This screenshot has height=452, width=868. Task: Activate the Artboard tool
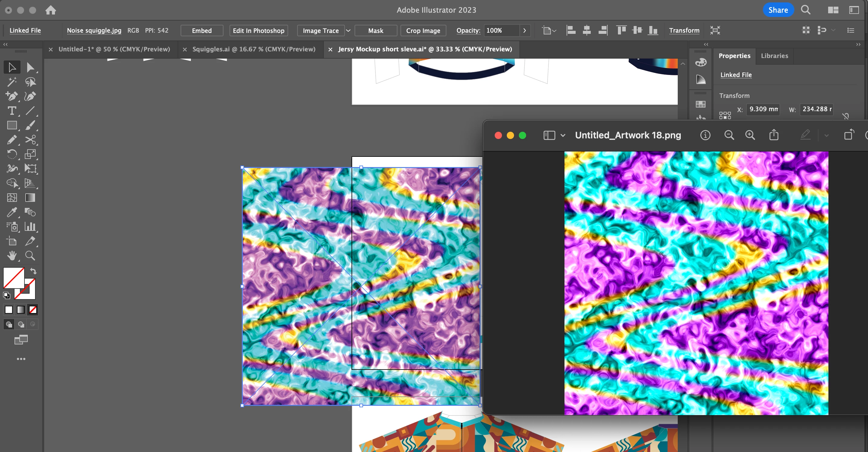coord(12,241)
